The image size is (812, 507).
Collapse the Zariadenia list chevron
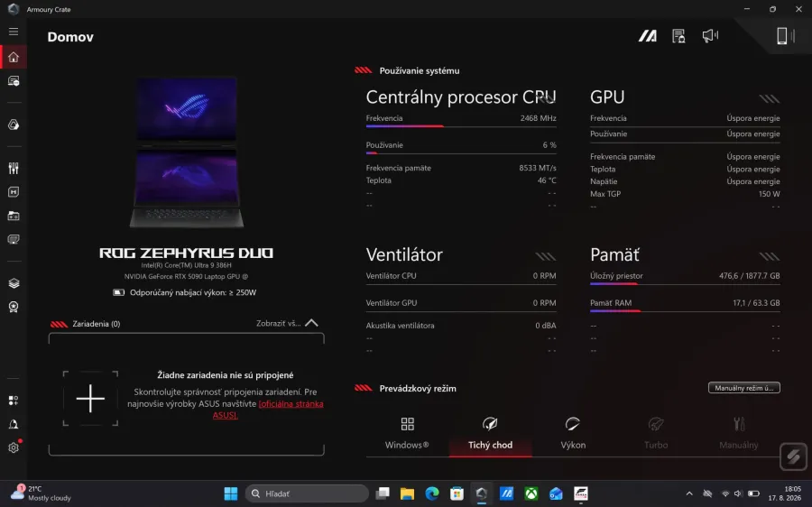(x=312, y=323)
